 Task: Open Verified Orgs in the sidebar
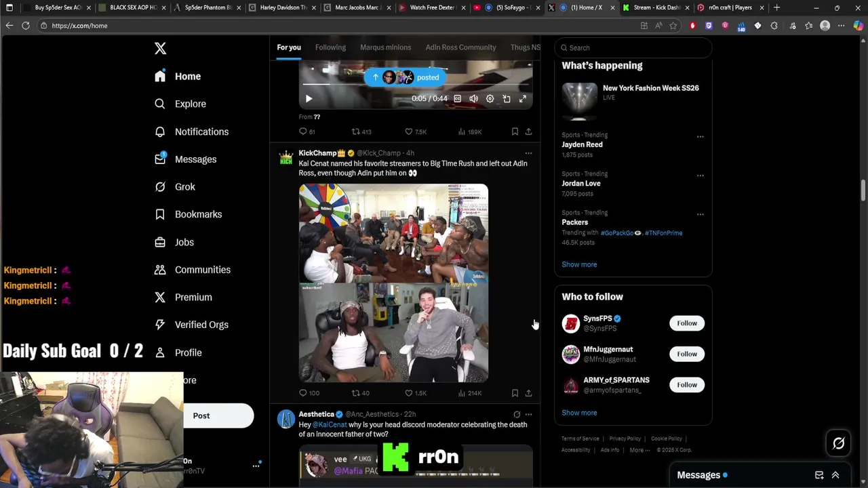tap(192, 325)
